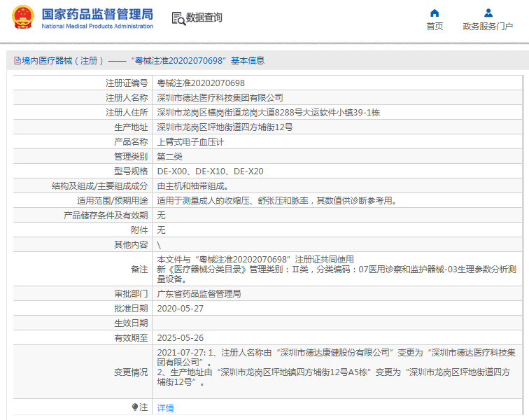Image resolution: width=529 pixels, height=420 pixels.
Task: Click the 批准日期 label
Action: (131, 309)
